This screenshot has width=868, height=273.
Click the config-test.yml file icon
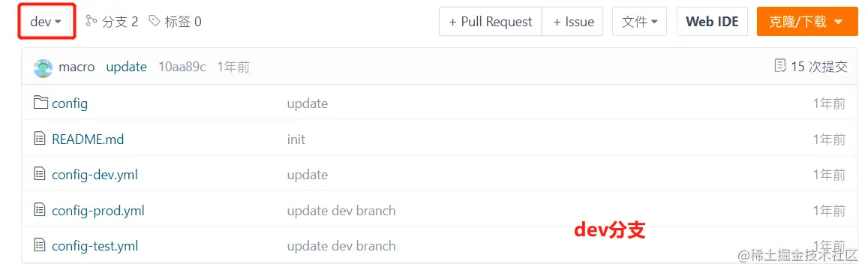[x=40, y=245]
